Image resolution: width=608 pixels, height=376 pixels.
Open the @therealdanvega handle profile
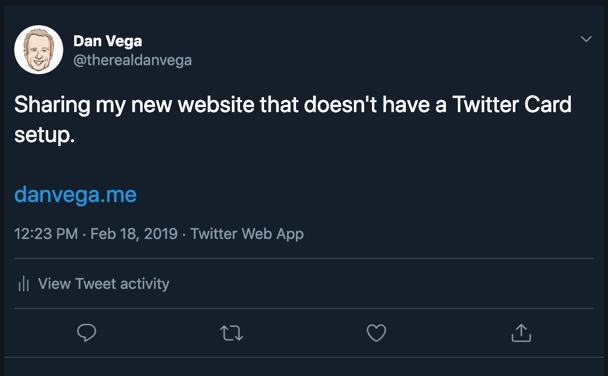pyautogui.click(x=132, y=60)
